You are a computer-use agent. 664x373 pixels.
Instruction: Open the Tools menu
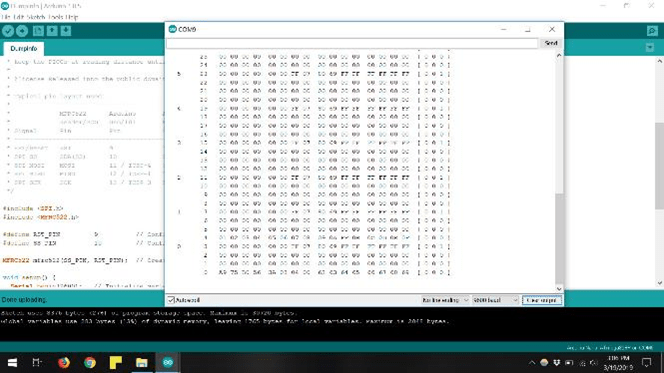click(x=55, y=17)
